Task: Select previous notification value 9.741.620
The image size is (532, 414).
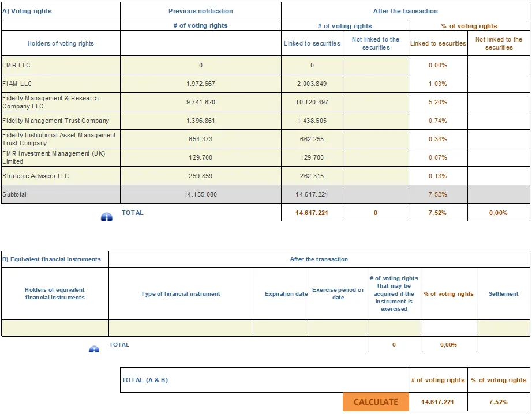Action: click(x=201, y=102)
